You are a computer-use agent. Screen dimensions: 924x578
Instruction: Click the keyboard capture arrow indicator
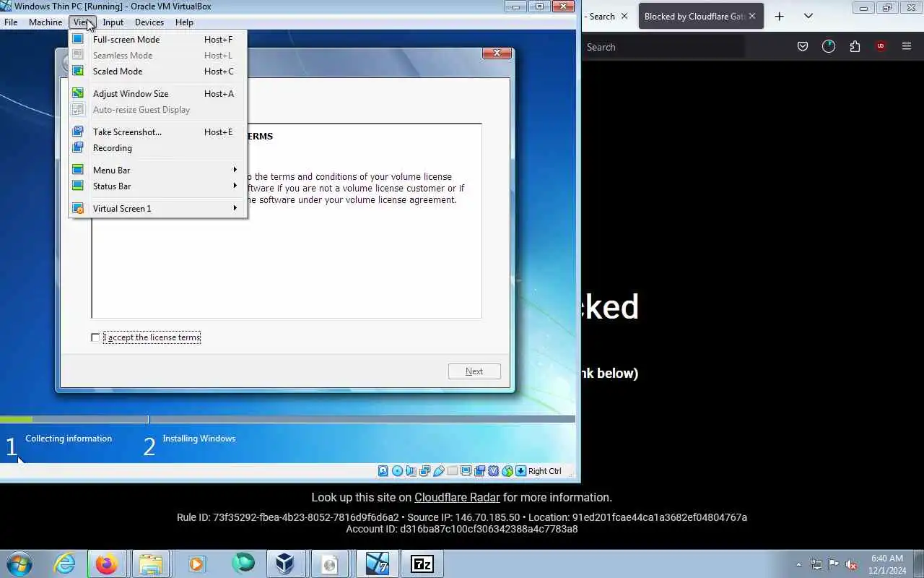click(x=521, y=471)
